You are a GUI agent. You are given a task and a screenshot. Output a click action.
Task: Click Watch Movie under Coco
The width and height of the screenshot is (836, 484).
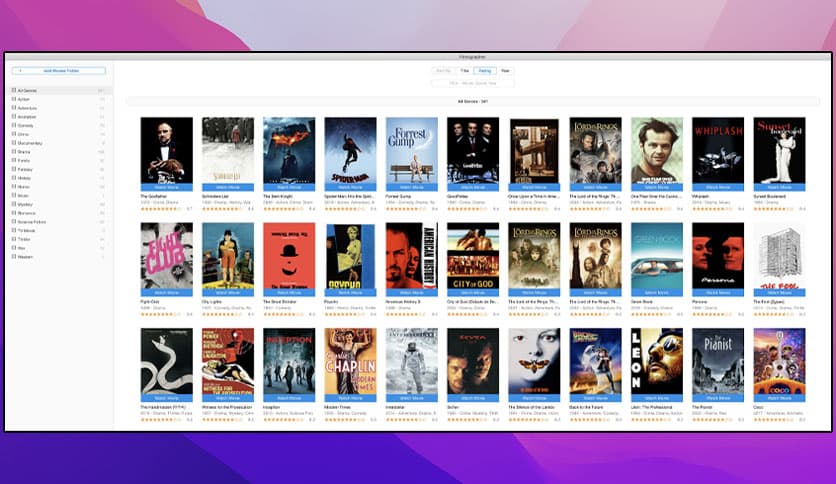[779, 398]
